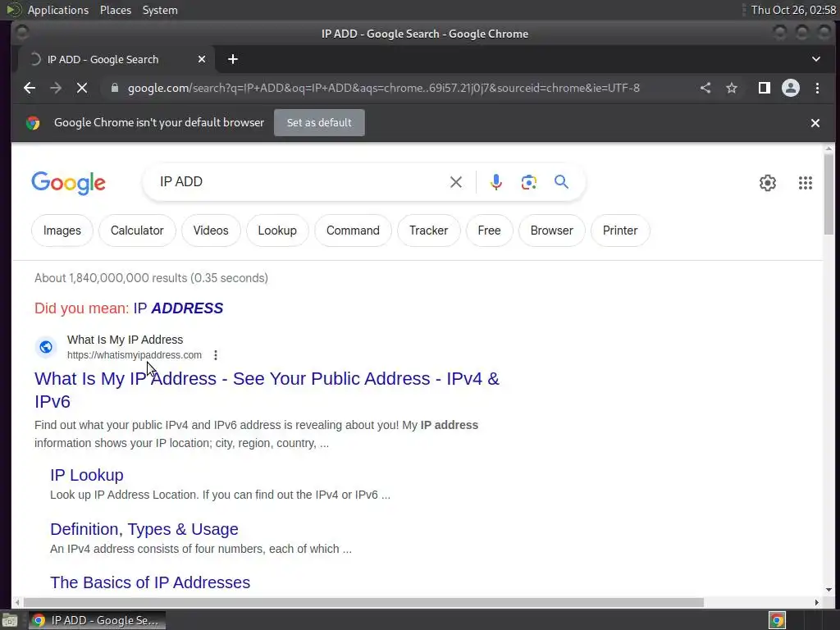Open Definition, Types & Usage sitelink
The width and height of the screenshot is (840, 630).
144,529
